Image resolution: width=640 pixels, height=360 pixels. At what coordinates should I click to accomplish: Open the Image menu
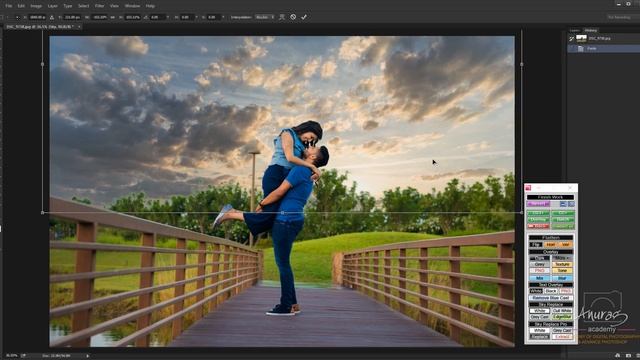pos(36,6)
